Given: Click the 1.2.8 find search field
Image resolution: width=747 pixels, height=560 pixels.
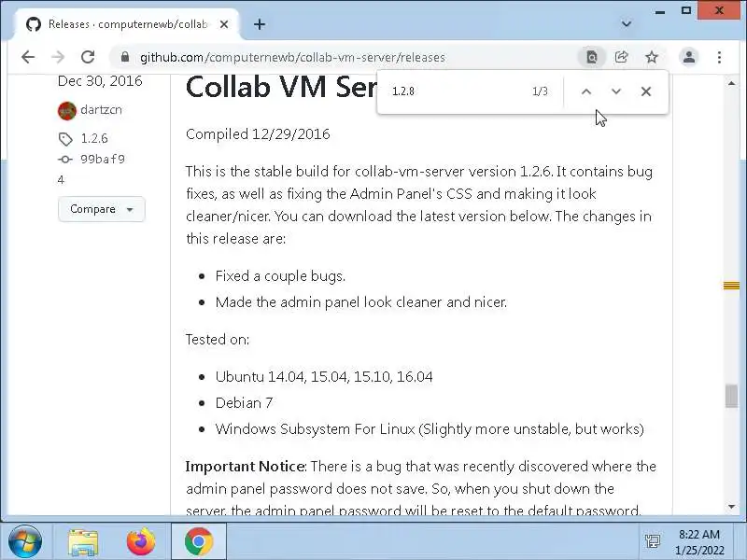Looking at the screenshot, I should point(458,91).
